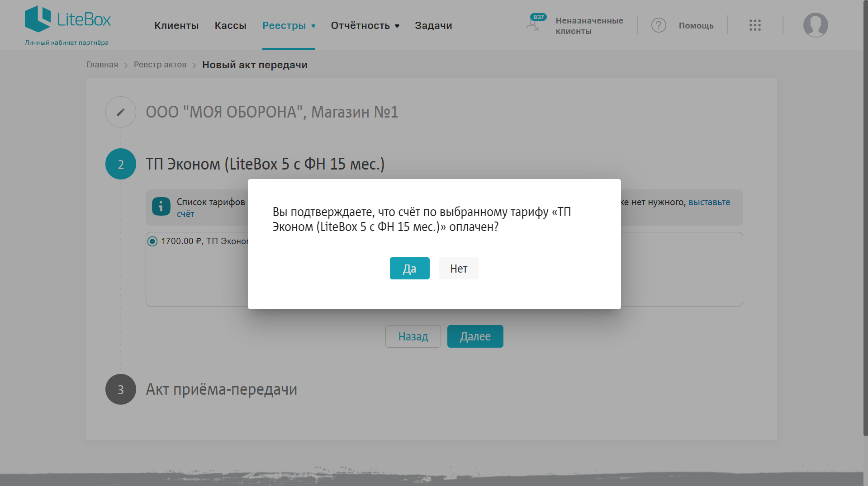868x486 pixels.
Task: Expand the Отчётность dropdown arrow
Action: tap(397, 26)
